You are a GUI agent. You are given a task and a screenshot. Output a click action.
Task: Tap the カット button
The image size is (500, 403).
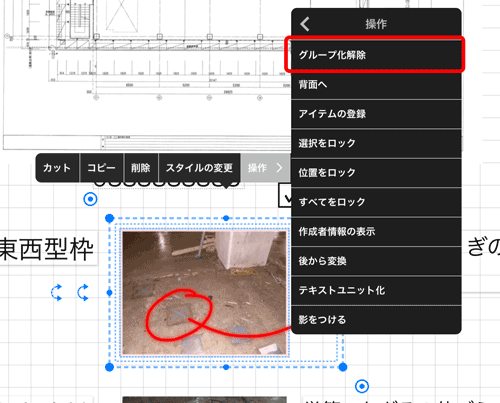57,168
